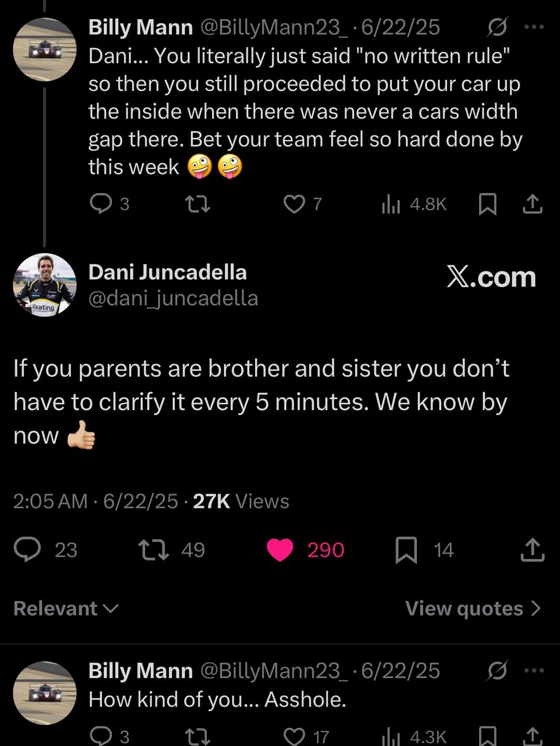Bookmark Billy Mann's top post

tap(487, 204)
